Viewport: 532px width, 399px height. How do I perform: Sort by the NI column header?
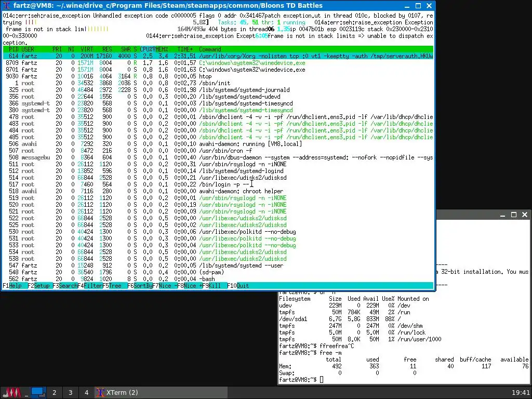71,49
